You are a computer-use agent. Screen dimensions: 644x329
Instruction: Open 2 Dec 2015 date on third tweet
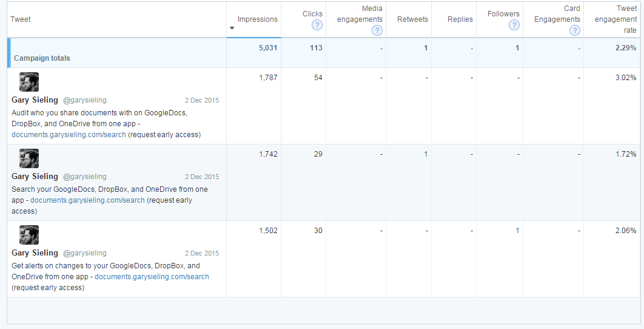pyautogui.click(x=202, y=253)
